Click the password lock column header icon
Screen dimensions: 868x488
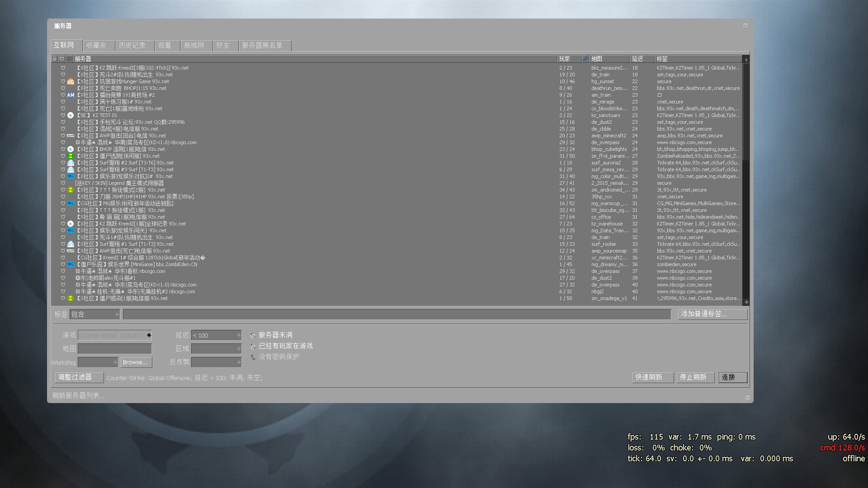(55, 59)
